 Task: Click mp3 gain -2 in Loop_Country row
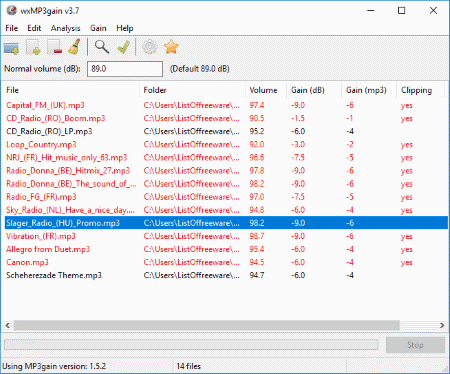pos(349,144)
